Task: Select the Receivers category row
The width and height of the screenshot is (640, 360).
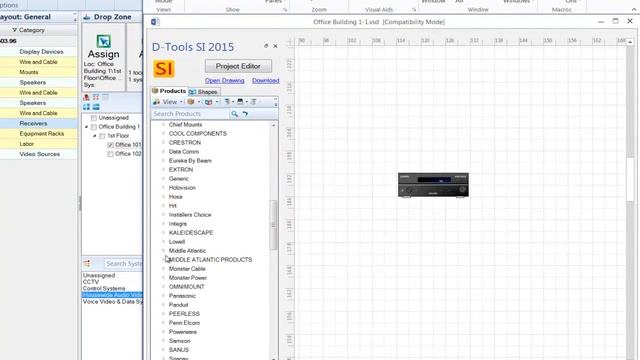Action: 38,123
